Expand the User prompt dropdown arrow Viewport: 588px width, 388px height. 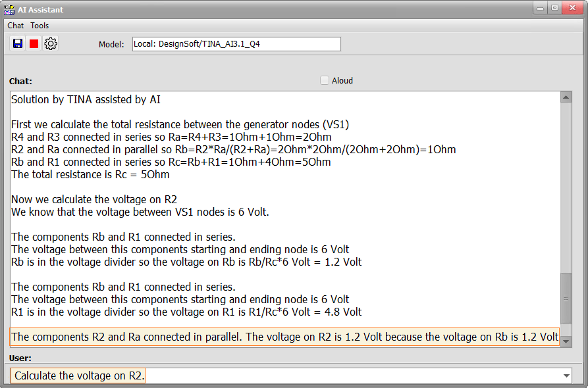[566, 376]
